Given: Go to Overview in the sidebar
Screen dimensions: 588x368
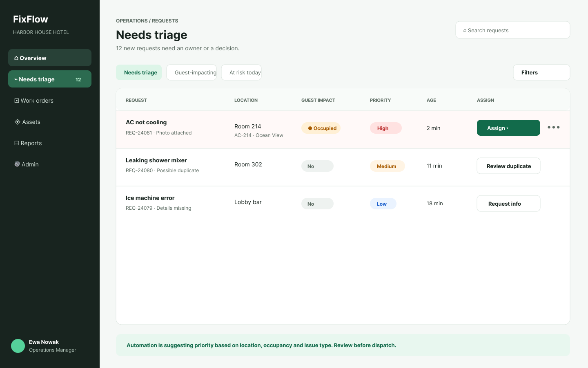Looking at the screenshot, I should [x=50, y=58].
